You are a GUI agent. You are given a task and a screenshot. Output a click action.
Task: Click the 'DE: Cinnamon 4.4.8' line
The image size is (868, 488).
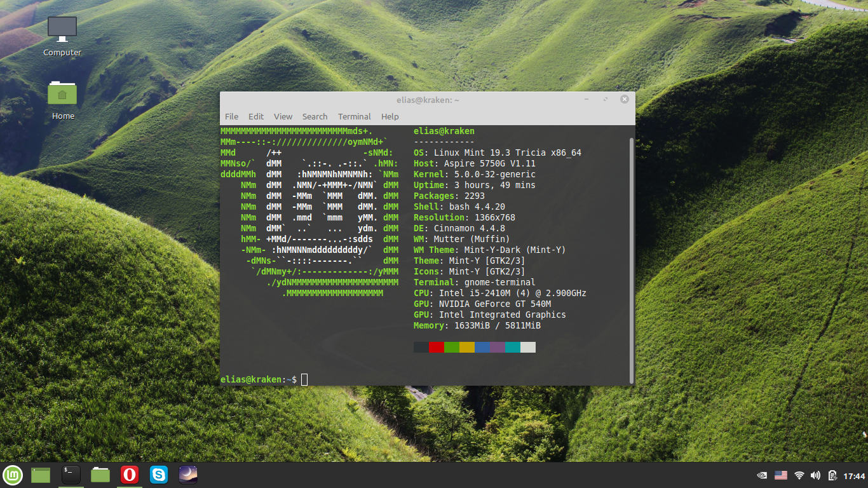click(x=459, y=228)
